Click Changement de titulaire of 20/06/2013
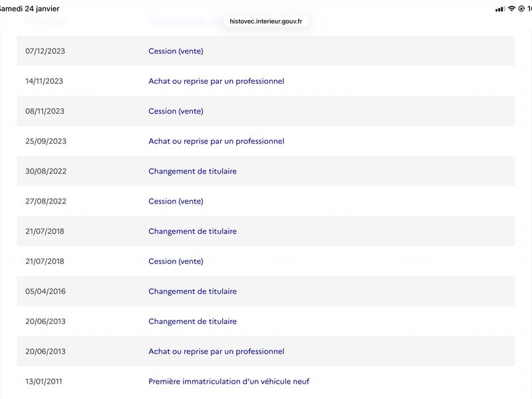This screenshot has height=399, width=532. 192,321
